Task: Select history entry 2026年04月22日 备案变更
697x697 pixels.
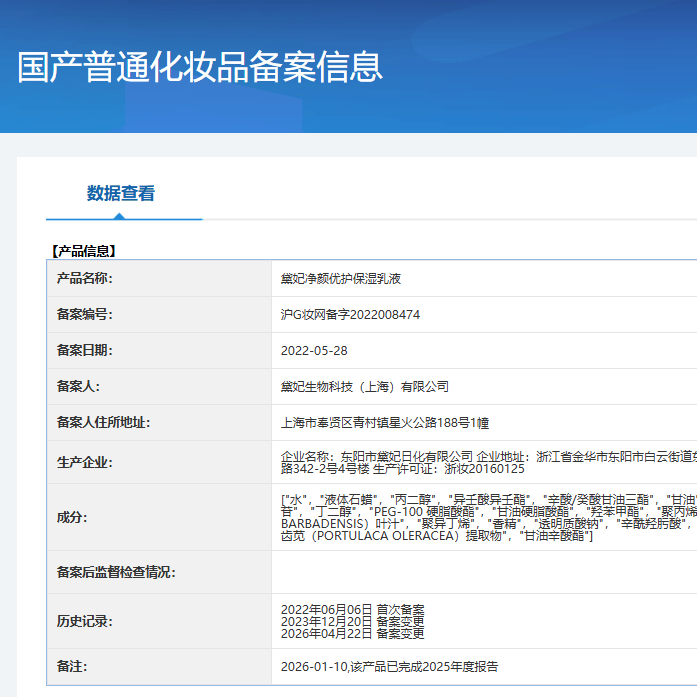Action: [x=353, y=633]
